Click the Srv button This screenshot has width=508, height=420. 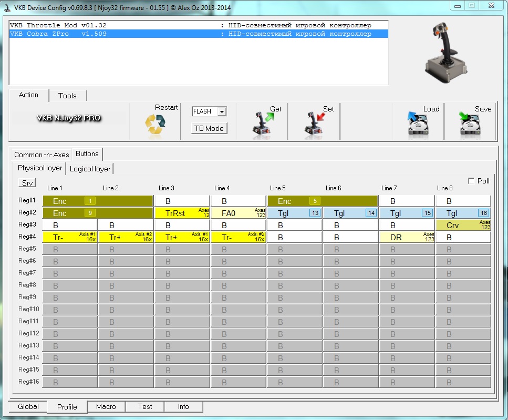pos(27,183)
